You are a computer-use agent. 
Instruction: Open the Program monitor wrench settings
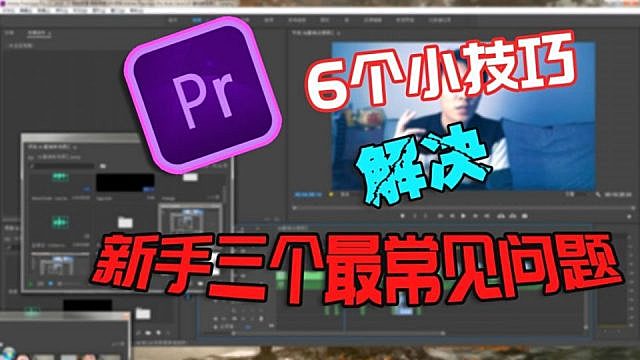click(598, 195)
